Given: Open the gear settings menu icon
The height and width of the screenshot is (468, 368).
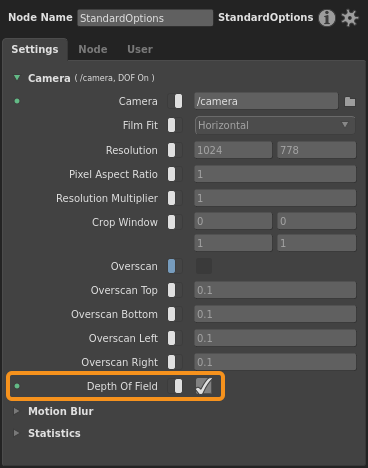Looking at the screenshot, I should (x=350, y=18).
